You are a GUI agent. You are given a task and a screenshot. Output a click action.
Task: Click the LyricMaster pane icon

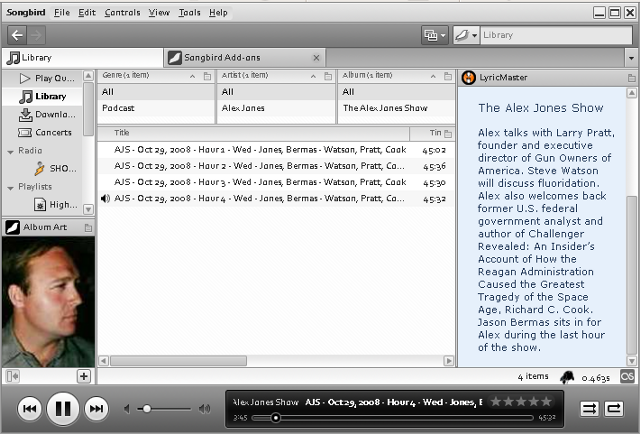[469, 78]
